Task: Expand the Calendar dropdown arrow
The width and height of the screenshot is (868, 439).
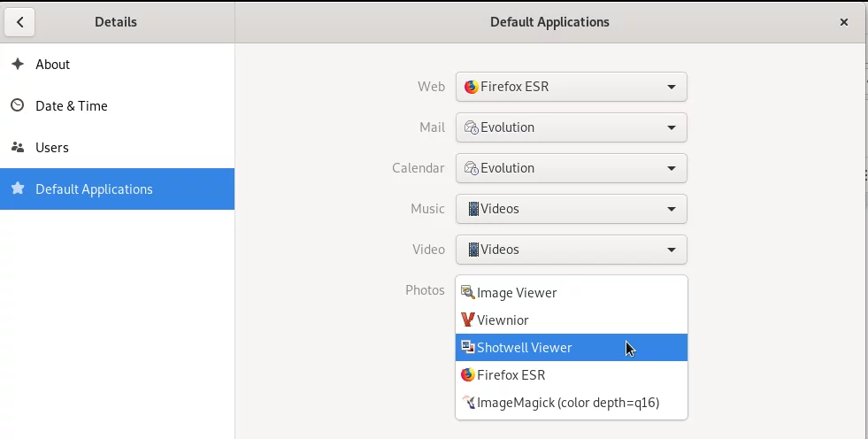Action: [x=671, y=168]
